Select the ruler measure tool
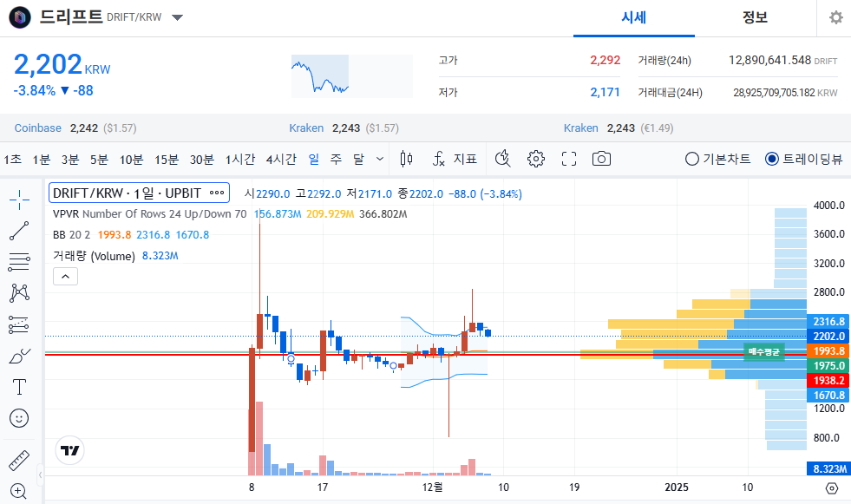The image size is (851, 504). click(x=19, y=461)
